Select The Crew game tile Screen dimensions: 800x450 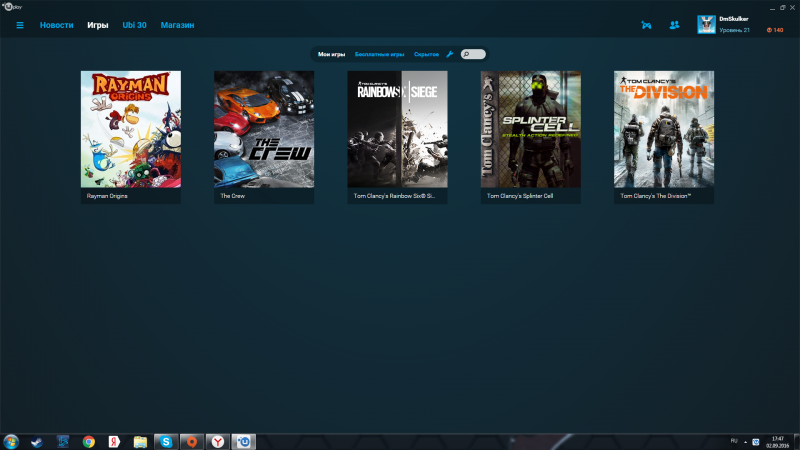(x=264, y=129)
